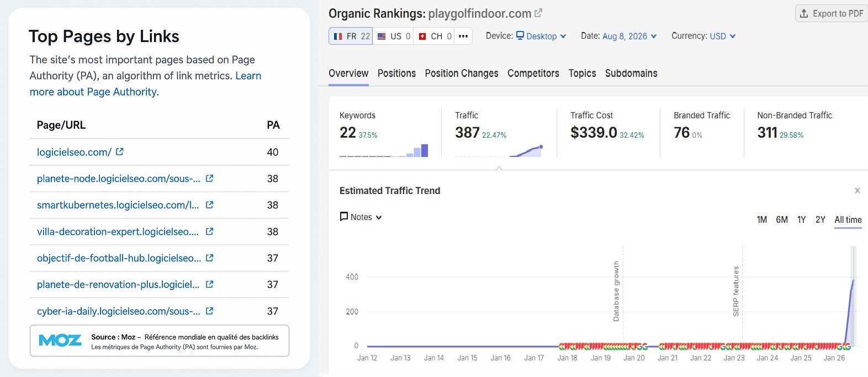868x377 pixels.
Task: Click the Traffic sparkline chart
Action: pos(499,151)
